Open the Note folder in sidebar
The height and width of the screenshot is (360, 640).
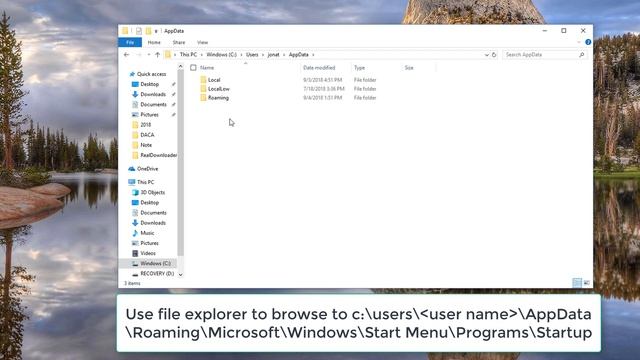click(x=146, y=145)
